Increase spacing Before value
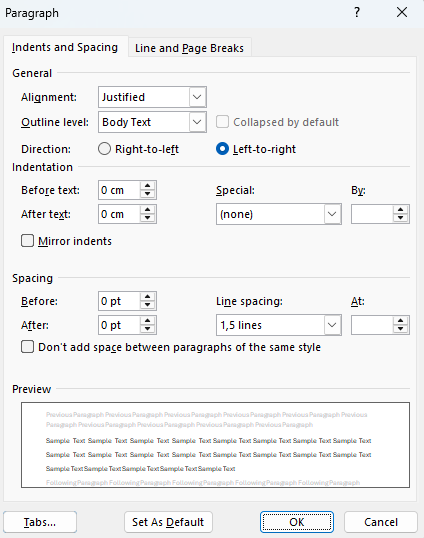This screenshot has width=424, height=538. click(148, 297)
